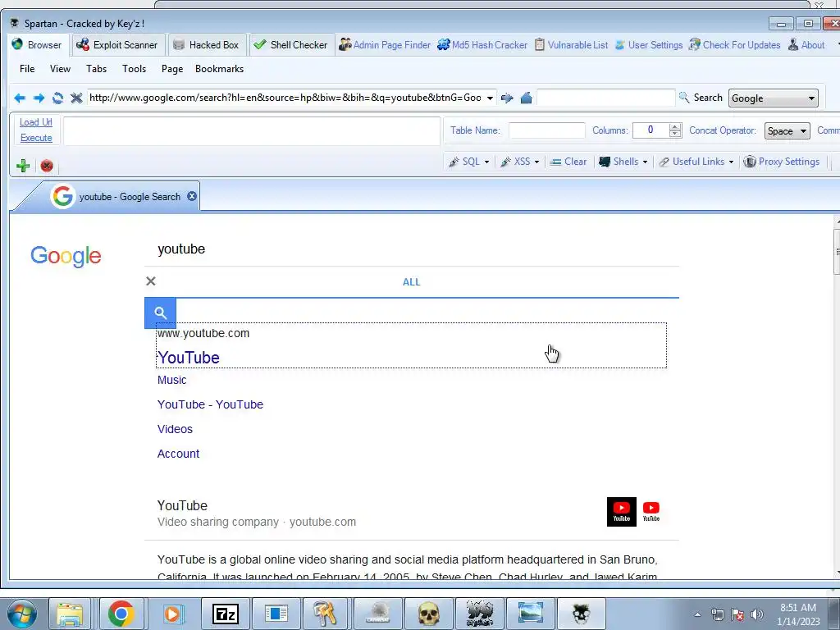Viewport: 840px width, 630px height.
Task: Expand the URL address bar dropdown
Action: 490,98
